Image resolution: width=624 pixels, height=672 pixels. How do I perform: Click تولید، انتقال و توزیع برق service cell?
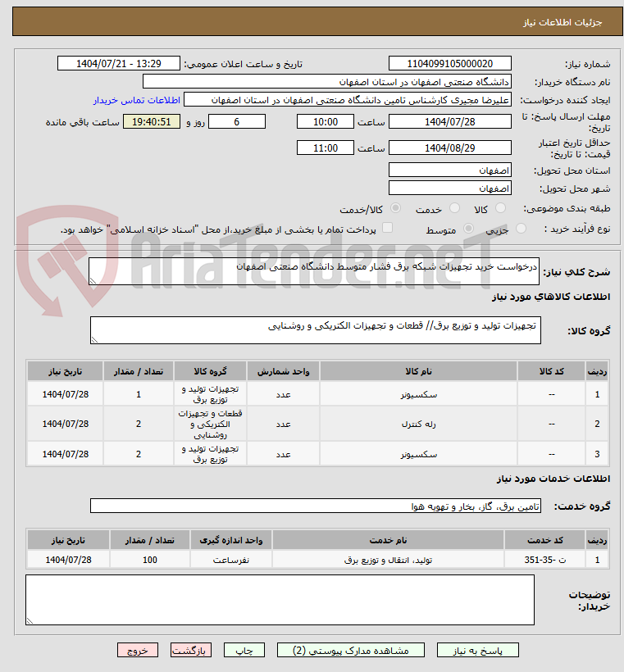388,560
